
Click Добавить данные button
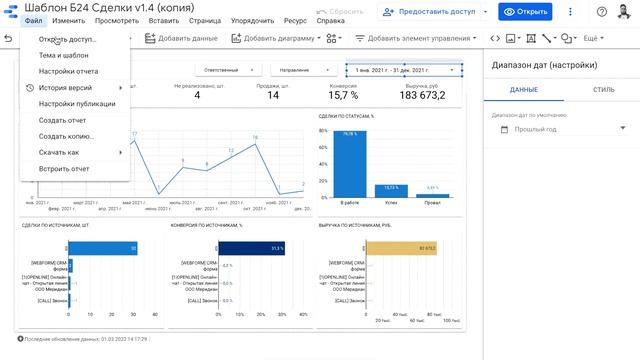pyautogui.click(x=182, y=38)
